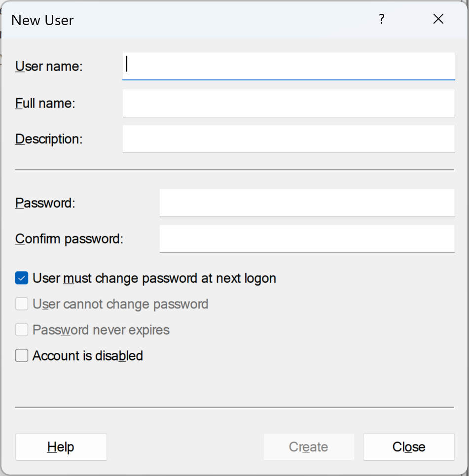This screenshot has width=469, height=476.
Task: Click the Close button
Action: point(408,446)
